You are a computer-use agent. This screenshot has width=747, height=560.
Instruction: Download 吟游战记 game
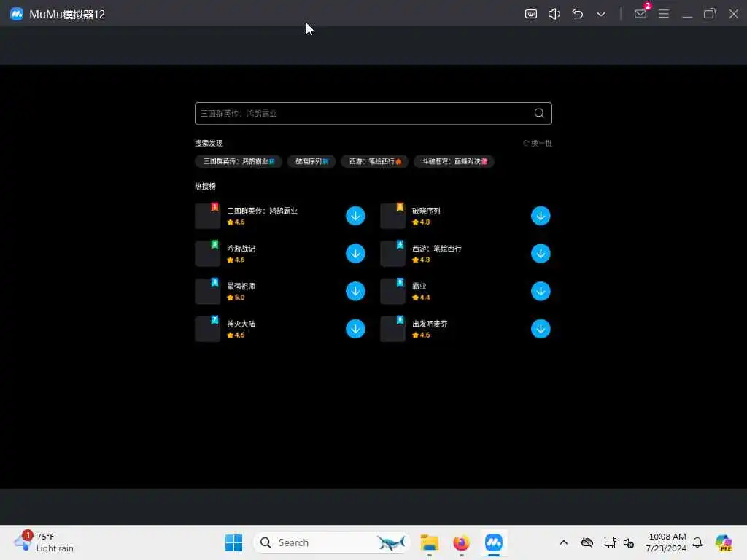pyautogui.click(x=355, y=253)
